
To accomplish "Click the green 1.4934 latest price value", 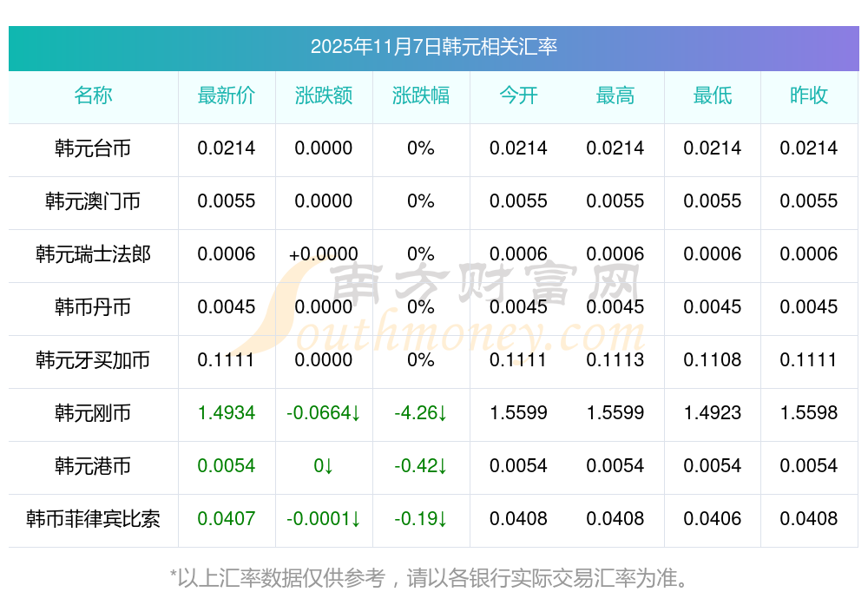I will tap(226, 413).
